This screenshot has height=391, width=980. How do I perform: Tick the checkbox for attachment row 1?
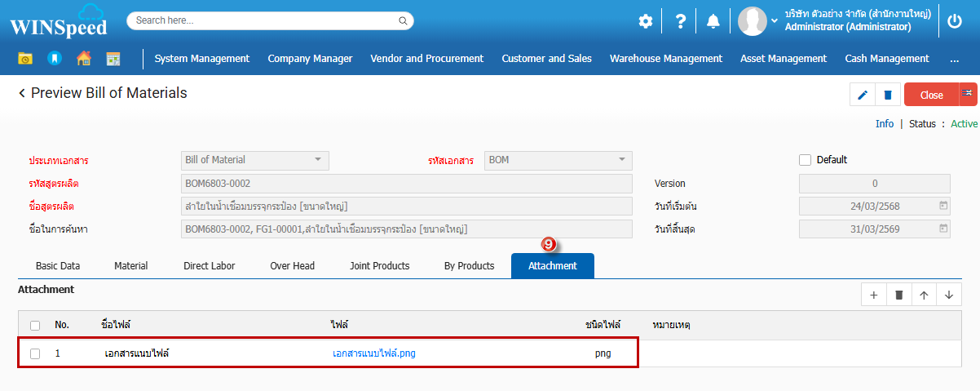[35, 353]
